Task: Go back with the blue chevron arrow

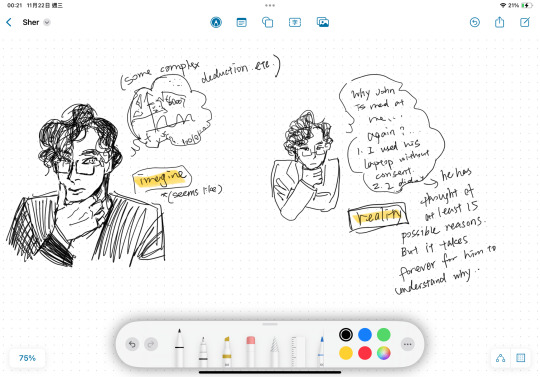Action: coord(9,22)
